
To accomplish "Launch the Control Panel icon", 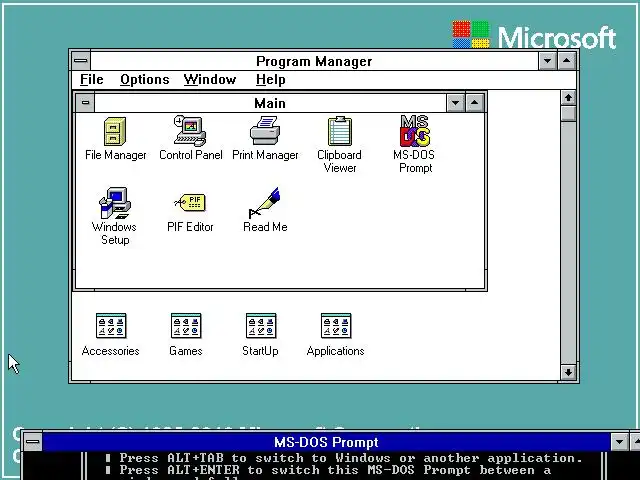I will click(190, 131).
